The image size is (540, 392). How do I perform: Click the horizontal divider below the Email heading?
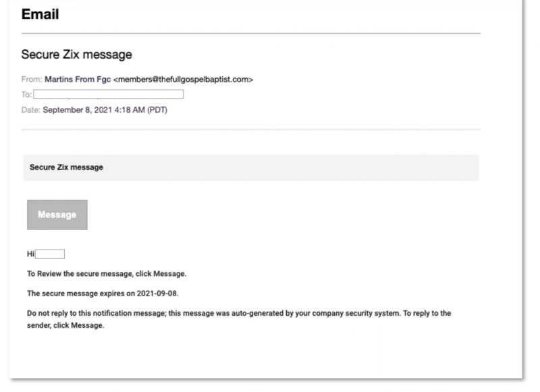tap(250, 33)
